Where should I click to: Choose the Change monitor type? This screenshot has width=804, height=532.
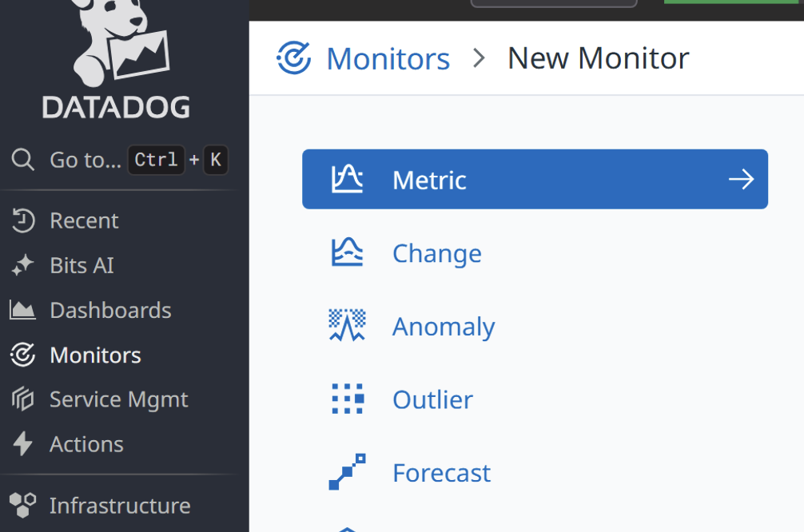(x=437, y=253)
